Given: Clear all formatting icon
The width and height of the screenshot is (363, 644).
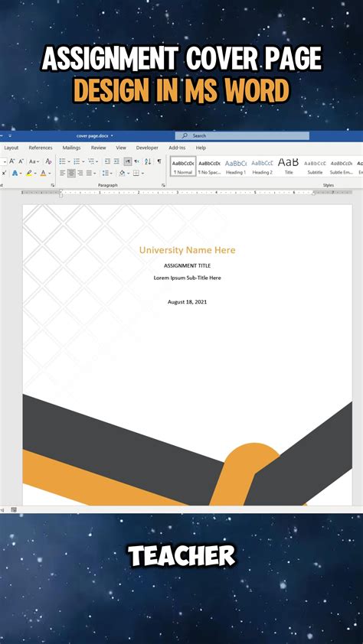Looking at the screenshot, I should pyautogui.click(x=48, y=161).
